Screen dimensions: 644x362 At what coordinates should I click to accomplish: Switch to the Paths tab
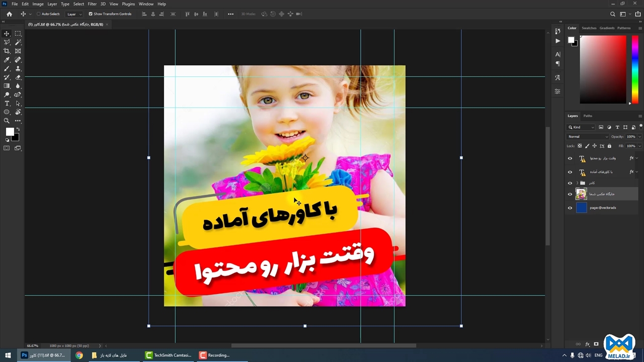pos(588,116)
